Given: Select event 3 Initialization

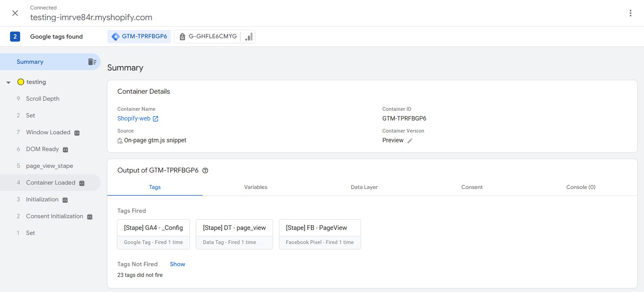Looking at the screenshot, I should [x=50, y=199].
